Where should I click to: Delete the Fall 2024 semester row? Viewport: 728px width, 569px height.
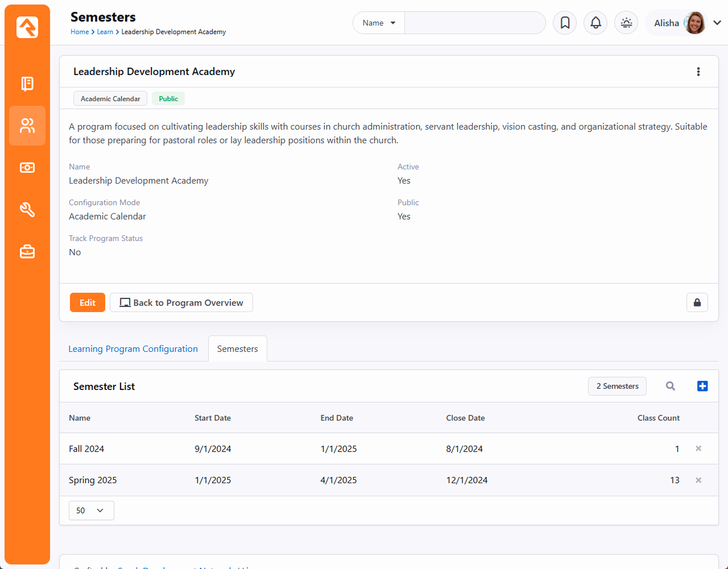(698, 448)
